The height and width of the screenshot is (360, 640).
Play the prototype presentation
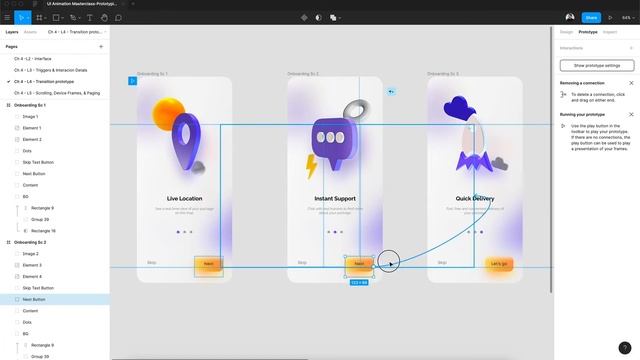tap(610, 18)
